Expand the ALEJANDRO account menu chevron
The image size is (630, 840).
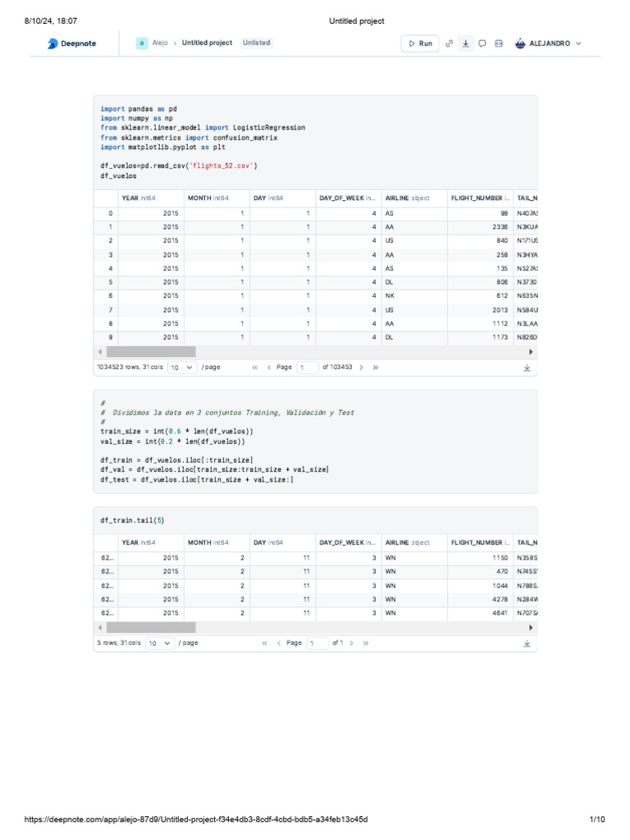(x=579, y=43)
